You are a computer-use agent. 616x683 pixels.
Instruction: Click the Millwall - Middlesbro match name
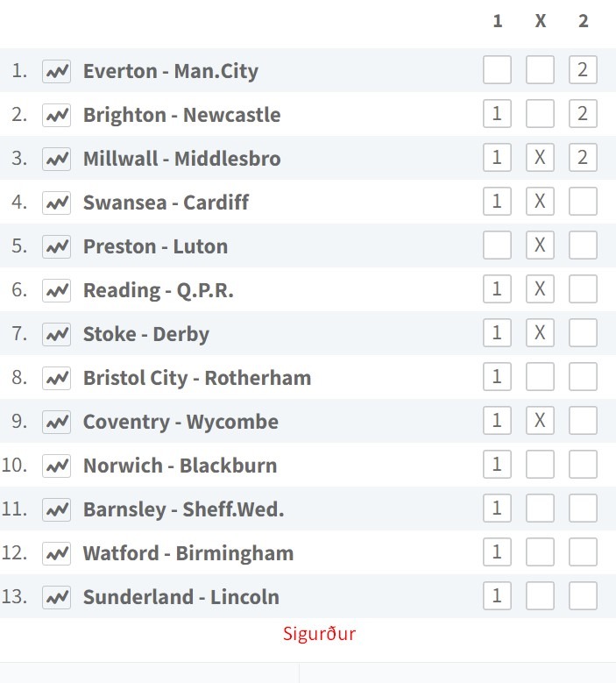tap(182, 159)
